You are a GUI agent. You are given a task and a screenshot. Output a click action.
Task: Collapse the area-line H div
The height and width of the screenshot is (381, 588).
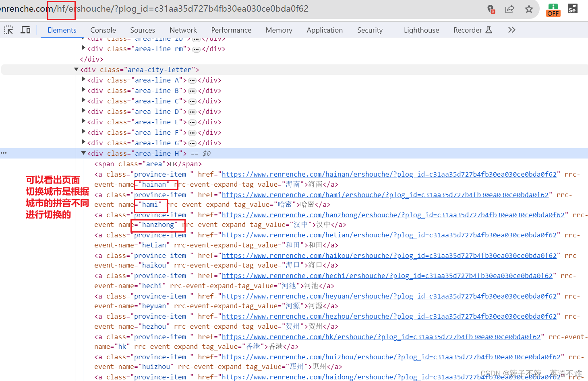pos(84,153)
